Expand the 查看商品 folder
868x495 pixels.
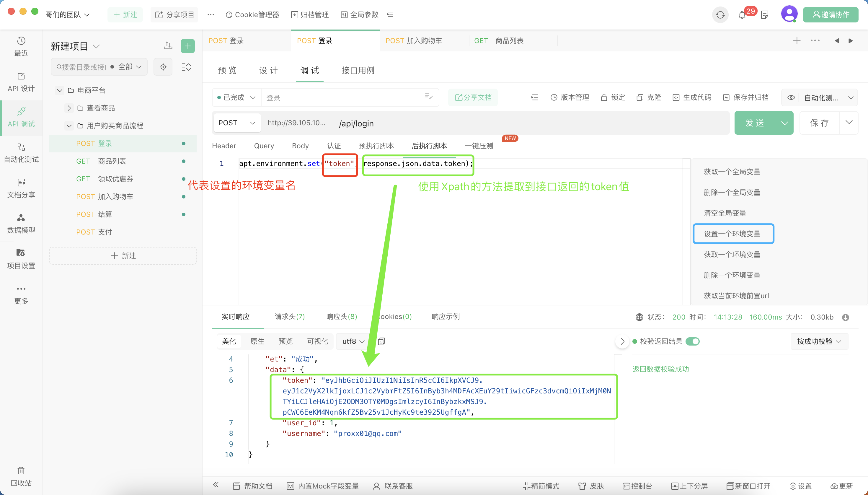69,108
